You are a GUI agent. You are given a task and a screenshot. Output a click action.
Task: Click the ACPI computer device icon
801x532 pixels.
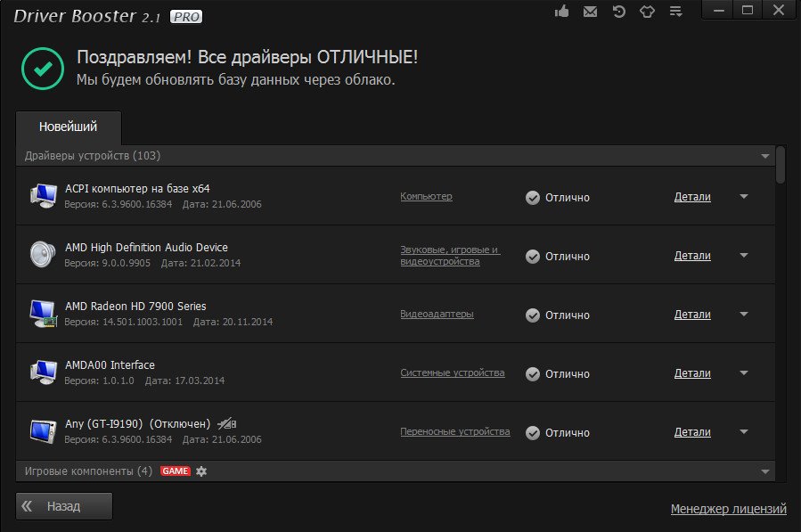(x=43, y=196)
